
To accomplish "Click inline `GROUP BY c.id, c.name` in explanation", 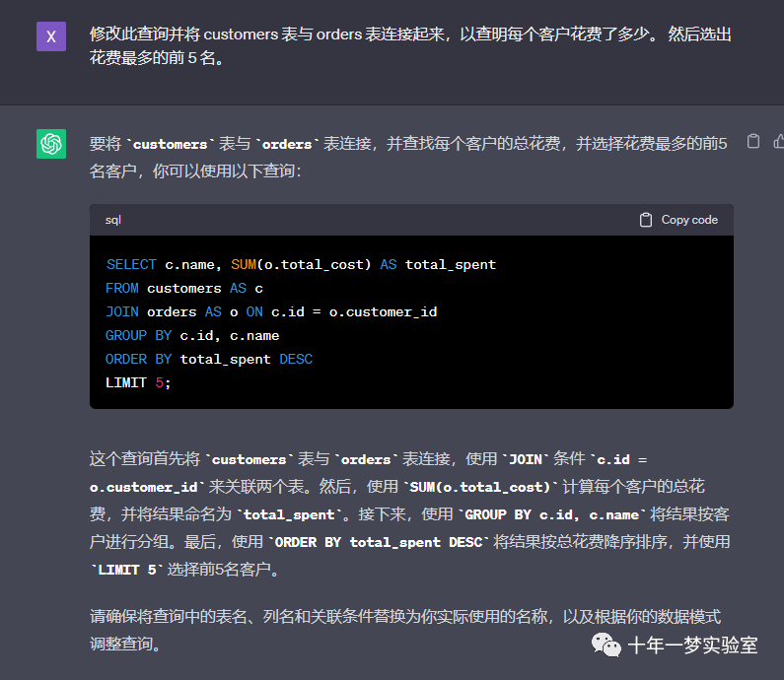I will [552, 514].
